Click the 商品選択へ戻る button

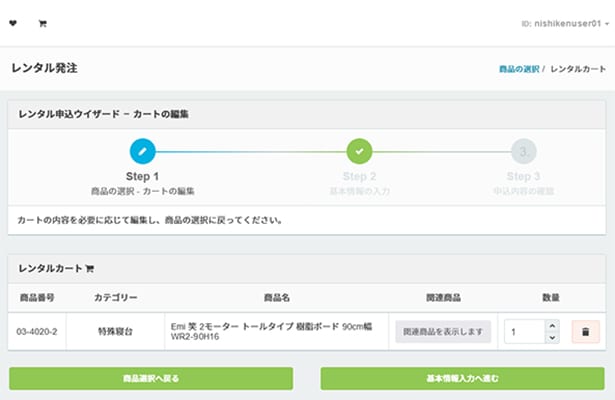tap(151, 378)
